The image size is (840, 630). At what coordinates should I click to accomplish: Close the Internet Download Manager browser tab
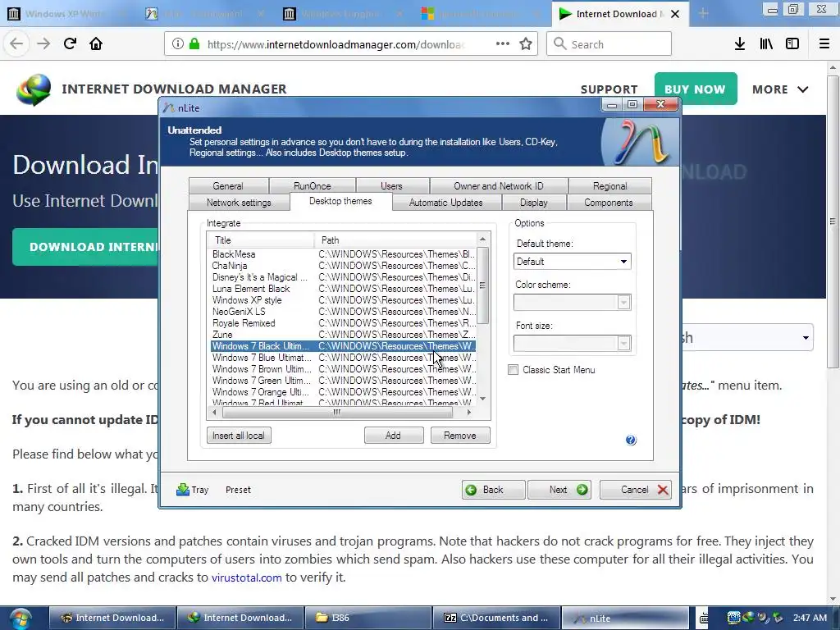tap(676, 14)
